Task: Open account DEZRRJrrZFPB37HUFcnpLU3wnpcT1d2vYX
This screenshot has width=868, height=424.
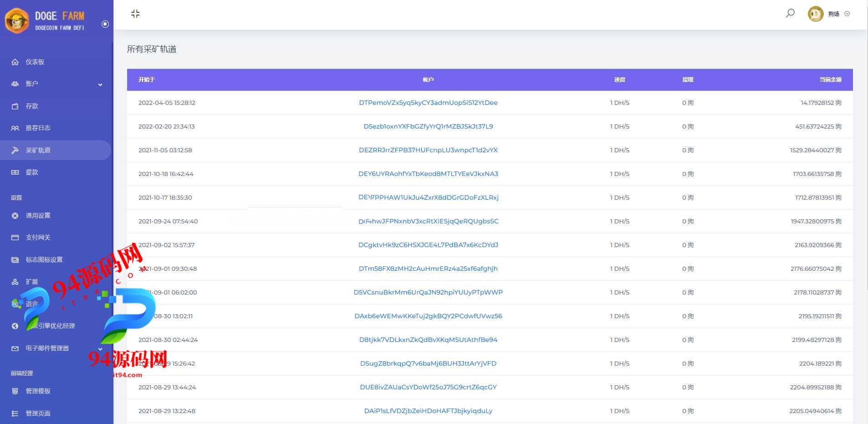Action: coord(428,150)
